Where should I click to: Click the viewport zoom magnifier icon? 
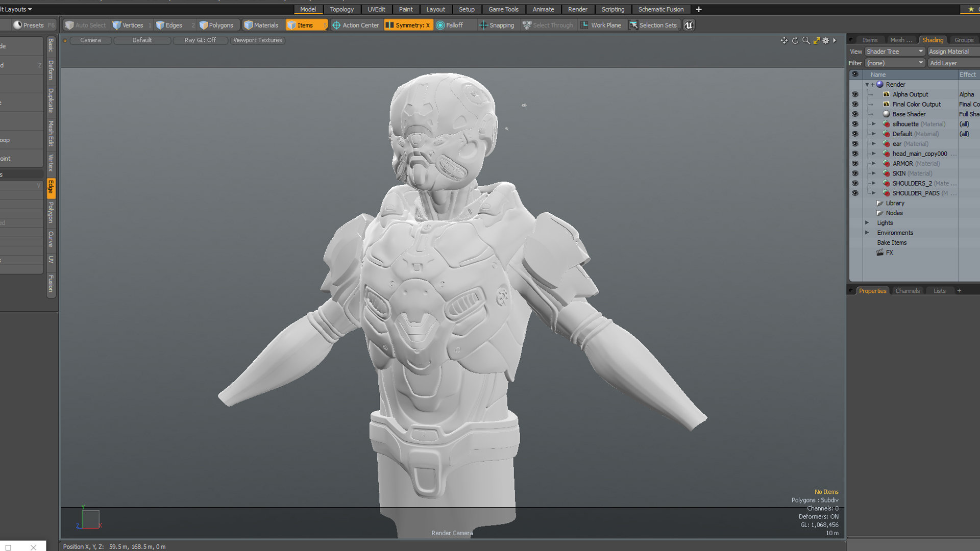click(806, 40)
